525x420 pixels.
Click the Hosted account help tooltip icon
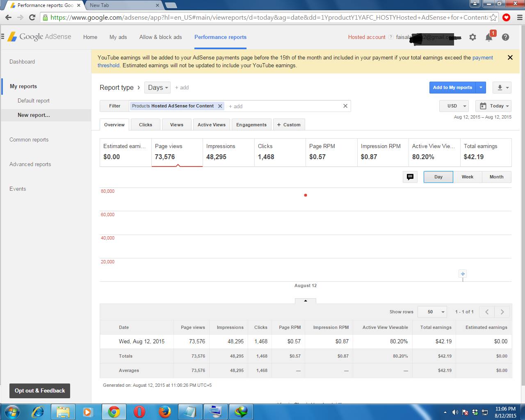pos(390,37)
